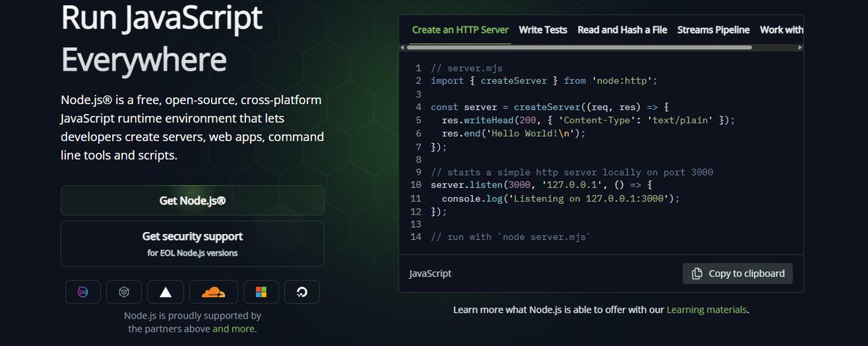Screen dimensions: 868x346
Task: Open the DigitalOcean partner logo
Action: [302, 292]
